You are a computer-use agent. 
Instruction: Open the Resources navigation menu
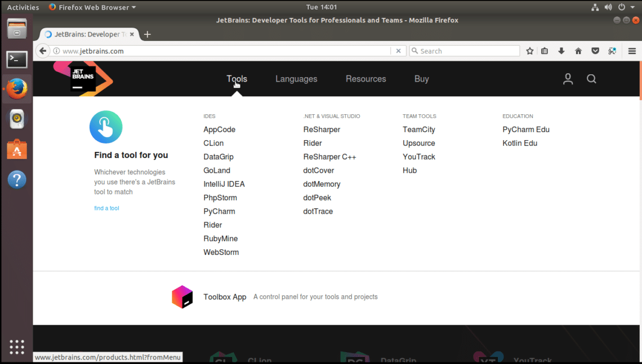click(365, 79)
